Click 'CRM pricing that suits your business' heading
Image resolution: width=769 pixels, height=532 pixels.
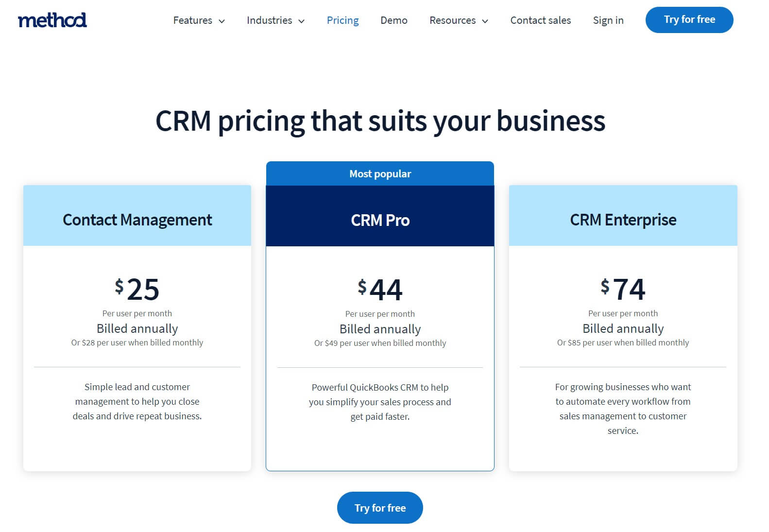click(x=380, y=121)
